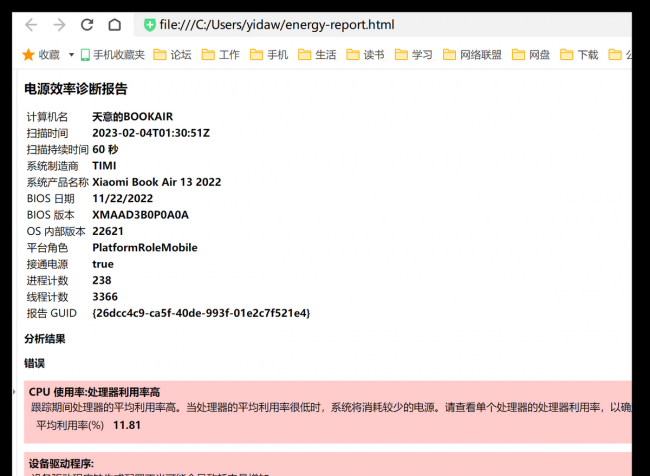The height and width of the screenshot is (476, 650).
Task: Click the 平均利用率(%) label
Action: 70,425
